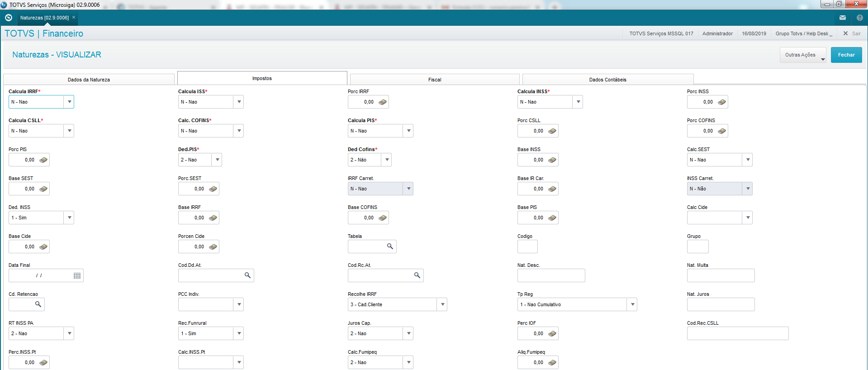The width and height of the screenshot is (868, 370).
Task: Click calculator icon in Base IRRF
Action: click(213, 218)
